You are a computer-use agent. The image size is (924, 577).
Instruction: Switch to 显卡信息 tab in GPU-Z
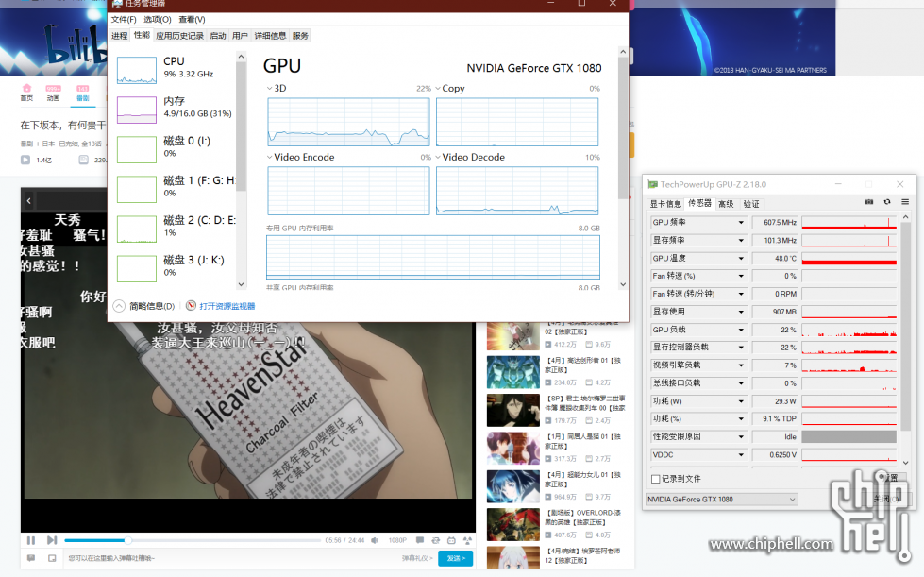(665, 204)
